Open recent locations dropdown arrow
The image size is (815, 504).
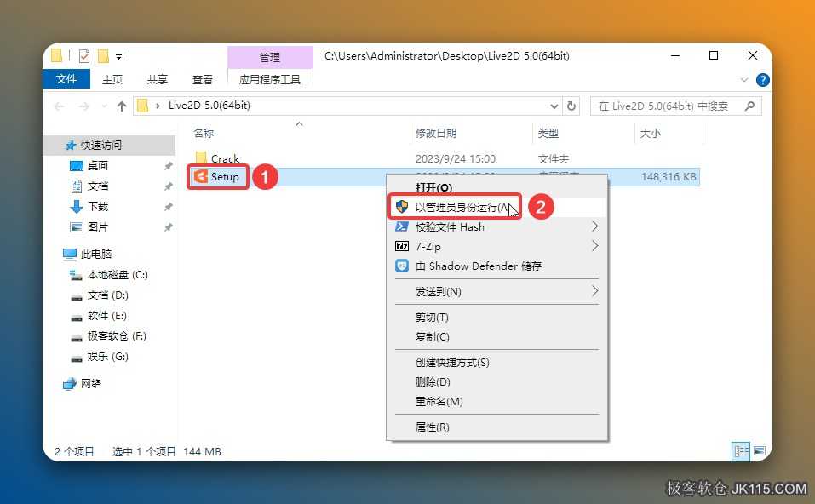[x=105, y=106]
